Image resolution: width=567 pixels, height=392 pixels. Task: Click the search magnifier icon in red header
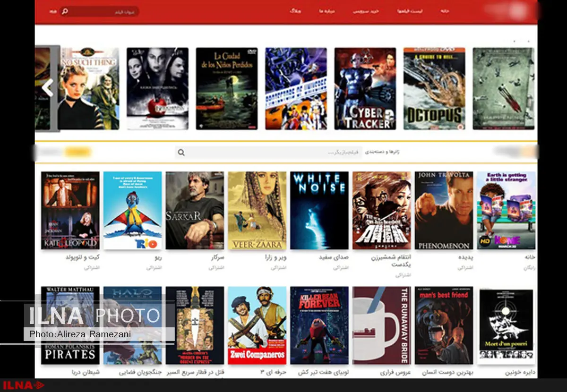coord(65,11)
